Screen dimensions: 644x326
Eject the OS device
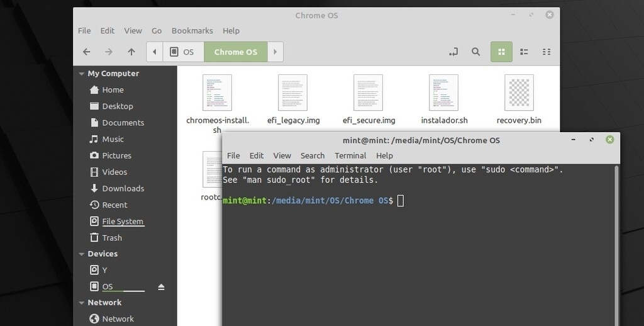point(162,287)
